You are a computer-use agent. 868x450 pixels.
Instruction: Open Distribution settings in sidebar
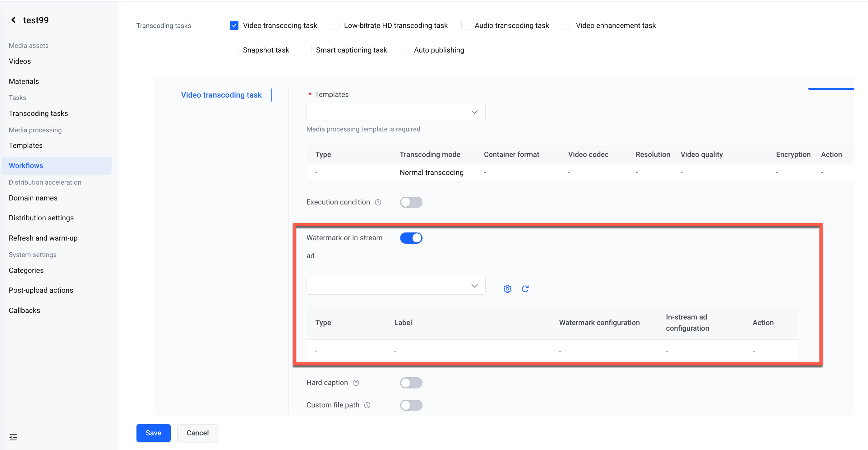[x=41, y=218]
